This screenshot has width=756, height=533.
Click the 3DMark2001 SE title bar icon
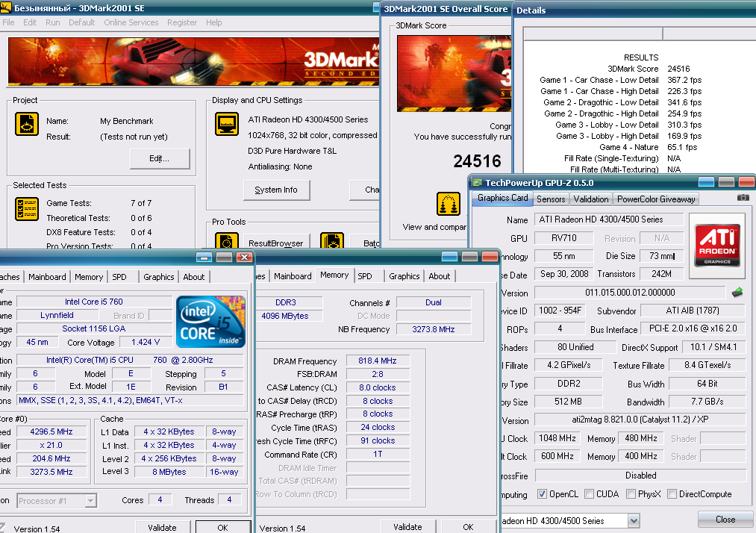coord(6,7)
